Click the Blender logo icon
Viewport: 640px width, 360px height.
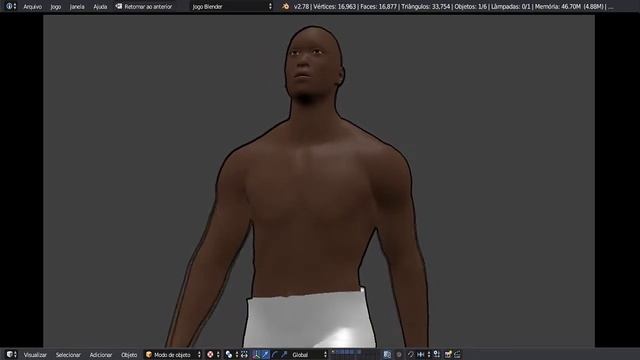point(286,7)
